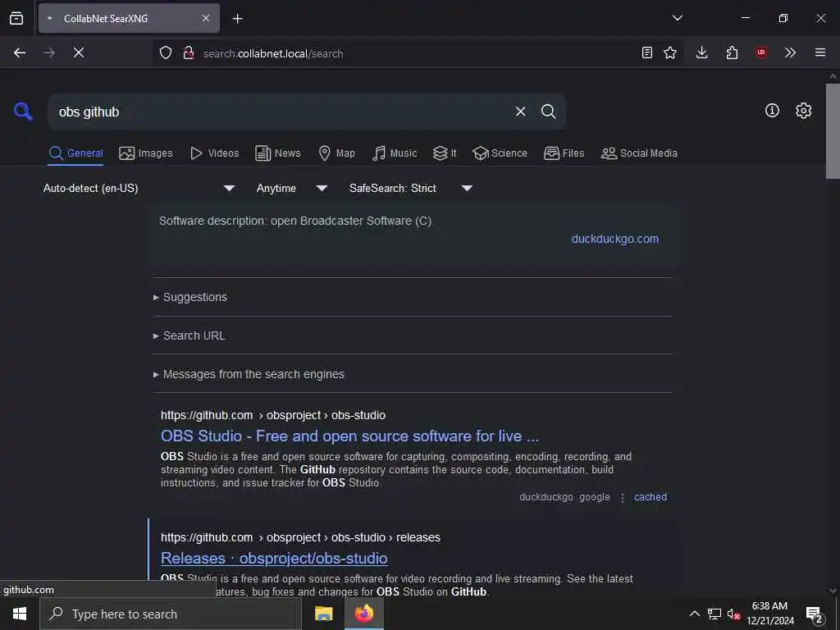Clear the search query with X
840x630 pixels.
pyautogui.click(x=520, y=112)
